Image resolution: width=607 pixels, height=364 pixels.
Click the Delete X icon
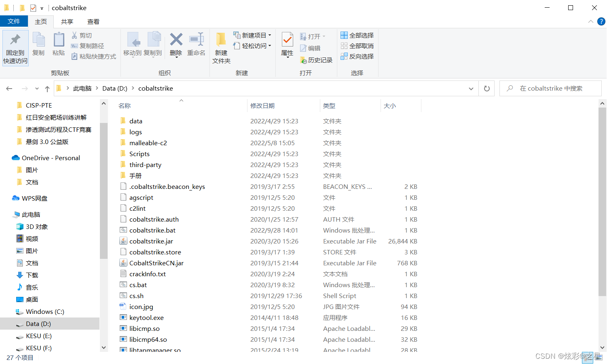click(176, 39)
